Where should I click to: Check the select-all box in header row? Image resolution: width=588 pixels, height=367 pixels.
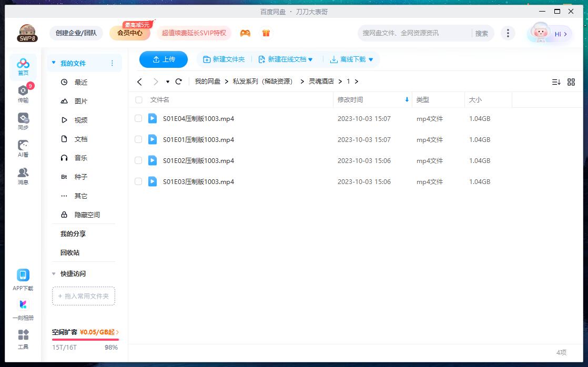click(138, 99)
